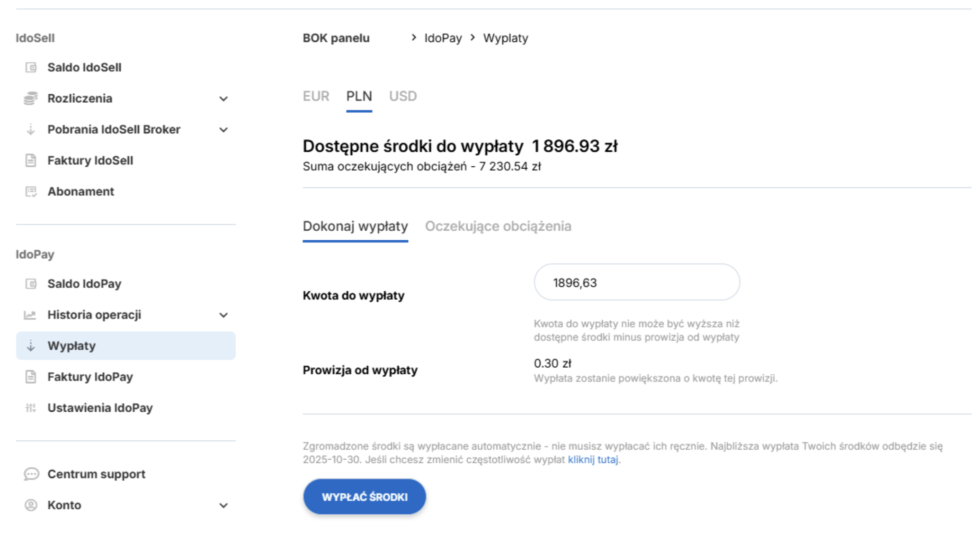Image resolution: width=980 pixels, height=542 pixels.
Task: Switch to the EUR currency tab
Action: tap(316, 96)
